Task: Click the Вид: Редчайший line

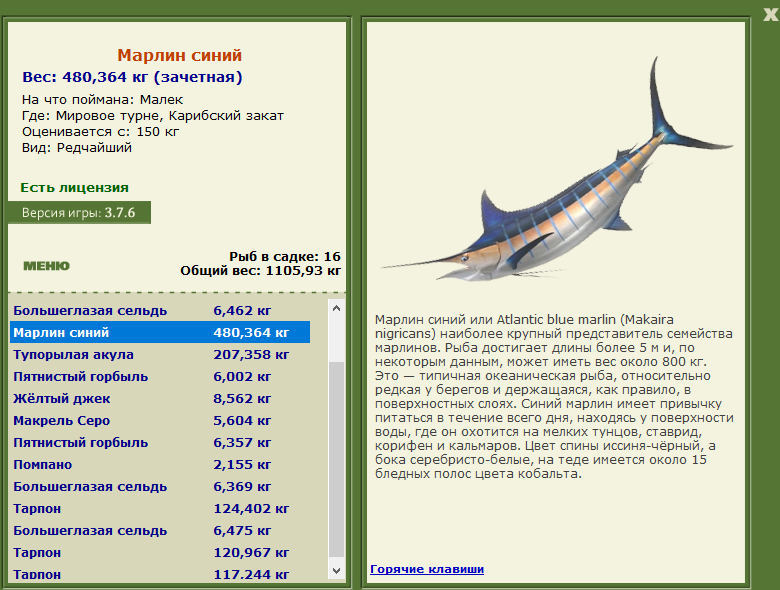Action: click(77, 148)
